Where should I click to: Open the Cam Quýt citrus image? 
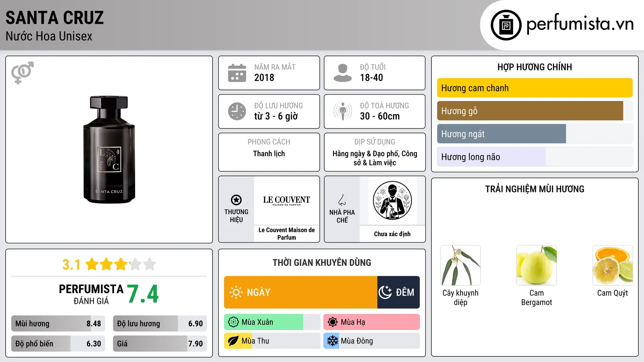(x=613, y=265)
